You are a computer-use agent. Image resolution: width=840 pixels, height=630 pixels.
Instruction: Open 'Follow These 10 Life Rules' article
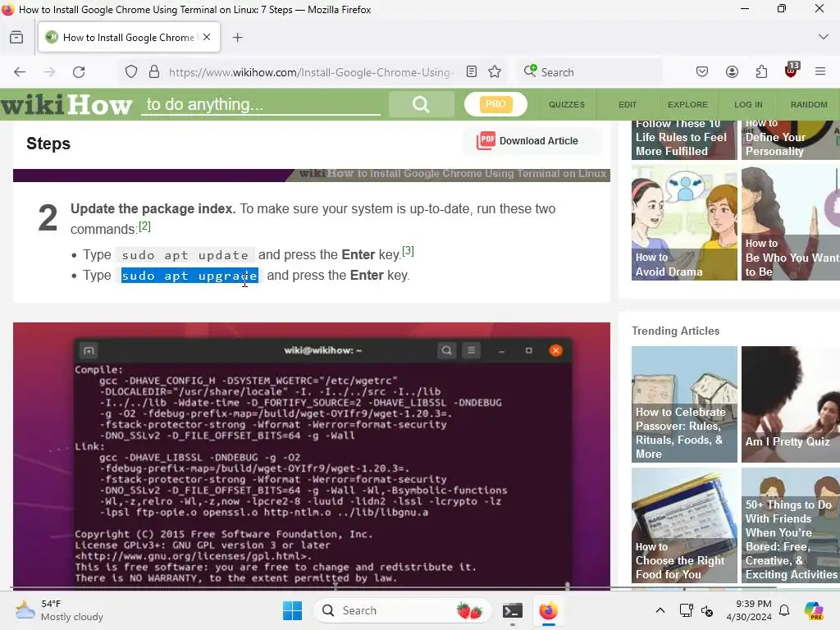coord(684,139)
